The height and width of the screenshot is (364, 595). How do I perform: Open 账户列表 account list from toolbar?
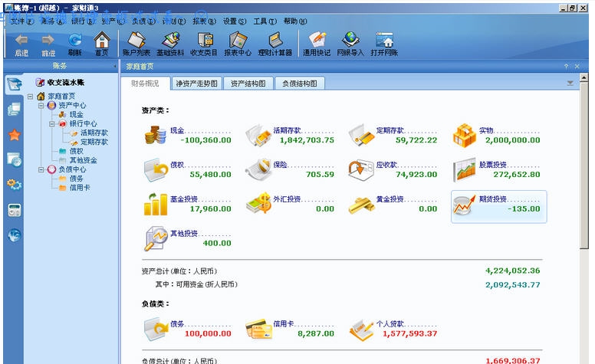click(136, 39)
